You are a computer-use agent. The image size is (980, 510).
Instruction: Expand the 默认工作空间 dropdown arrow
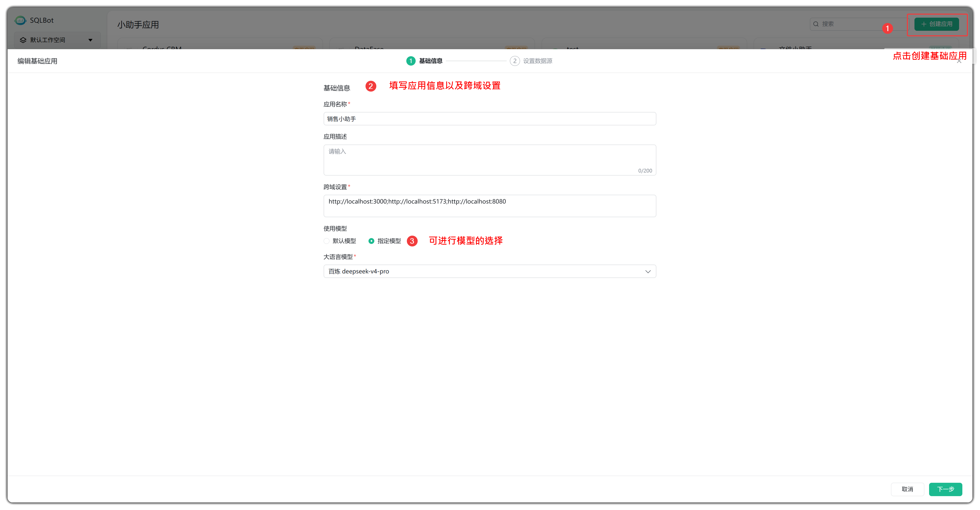click(x=90, y=40)
